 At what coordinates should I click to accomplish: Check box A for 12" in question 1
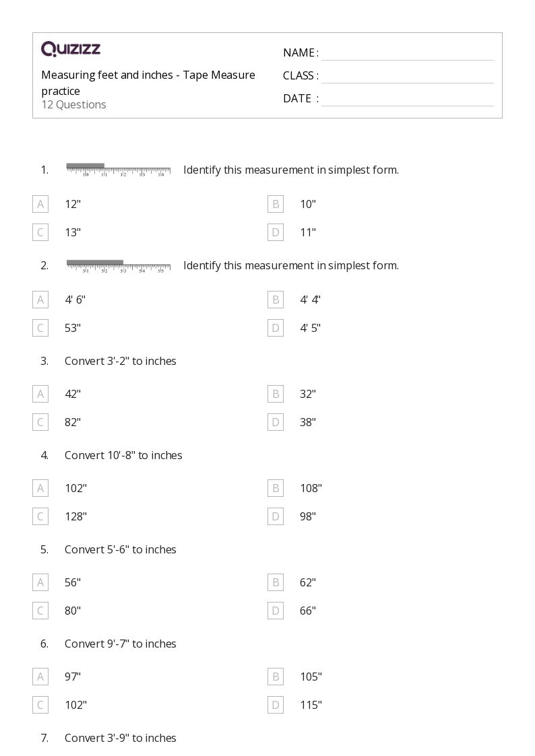[40, 204]
